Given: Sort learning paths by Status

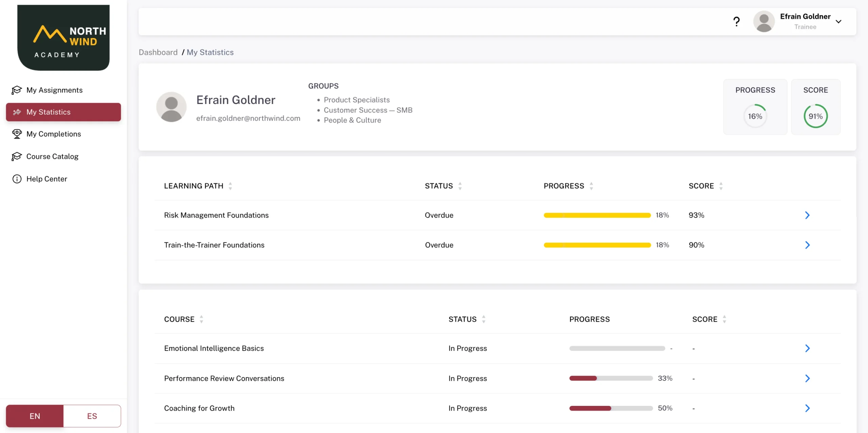Looking at the screenshot, I should click(x=460, y=186).
